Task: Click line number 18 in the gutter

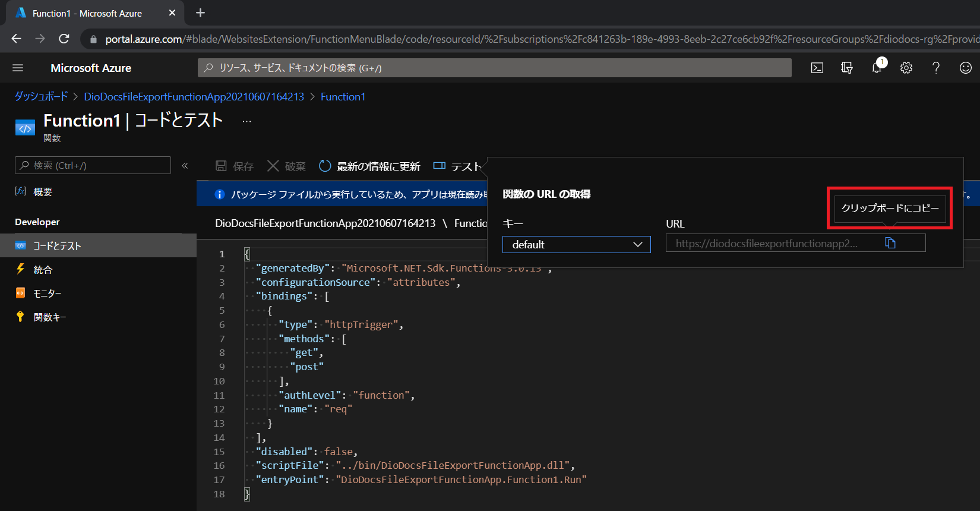Action: click(219, 494)
